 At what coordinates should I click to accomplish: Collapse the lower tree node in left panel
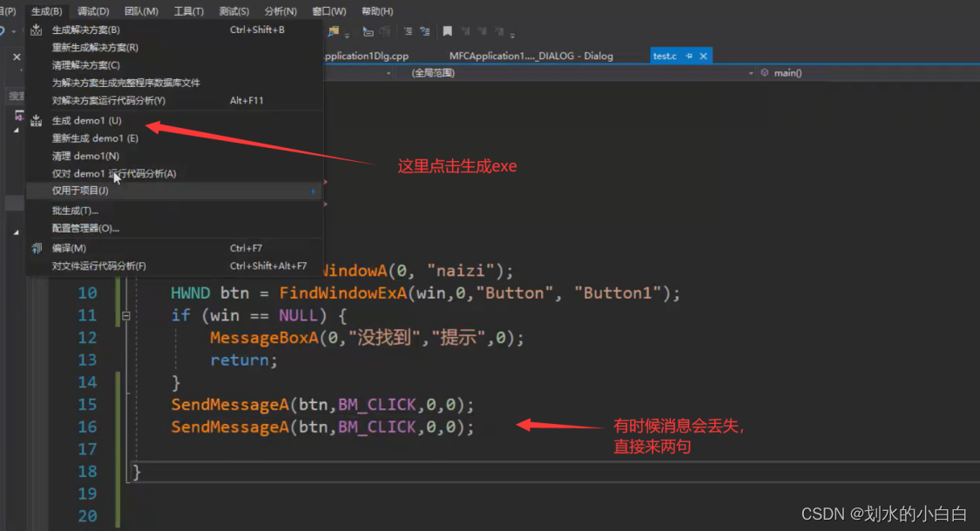point(17,232)
